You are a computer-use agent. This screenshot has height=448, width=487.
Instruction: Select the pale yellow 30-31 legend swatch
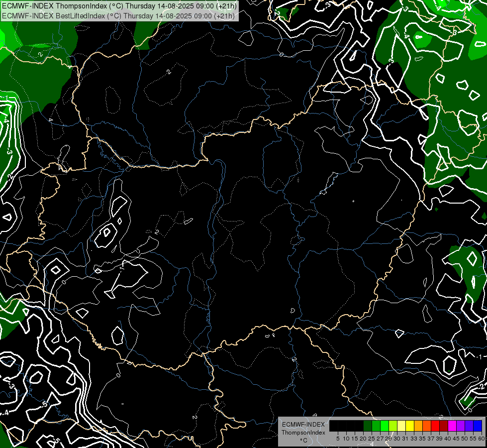401,426
